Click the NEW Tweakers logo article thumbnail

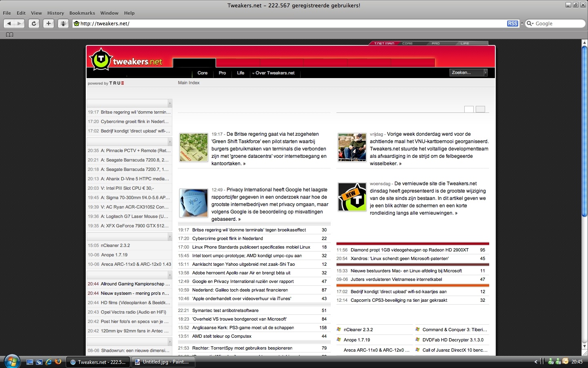[352, 197]
